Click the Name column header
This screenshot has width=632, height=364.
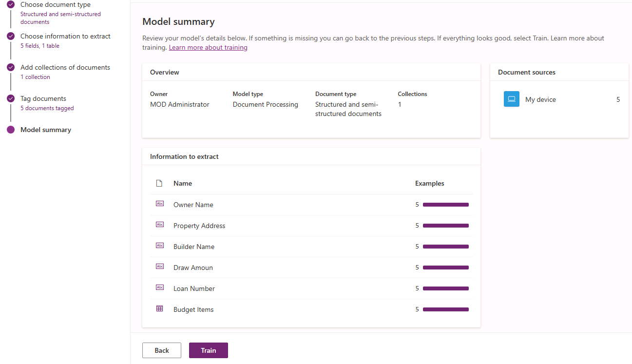tap(183, 184)
